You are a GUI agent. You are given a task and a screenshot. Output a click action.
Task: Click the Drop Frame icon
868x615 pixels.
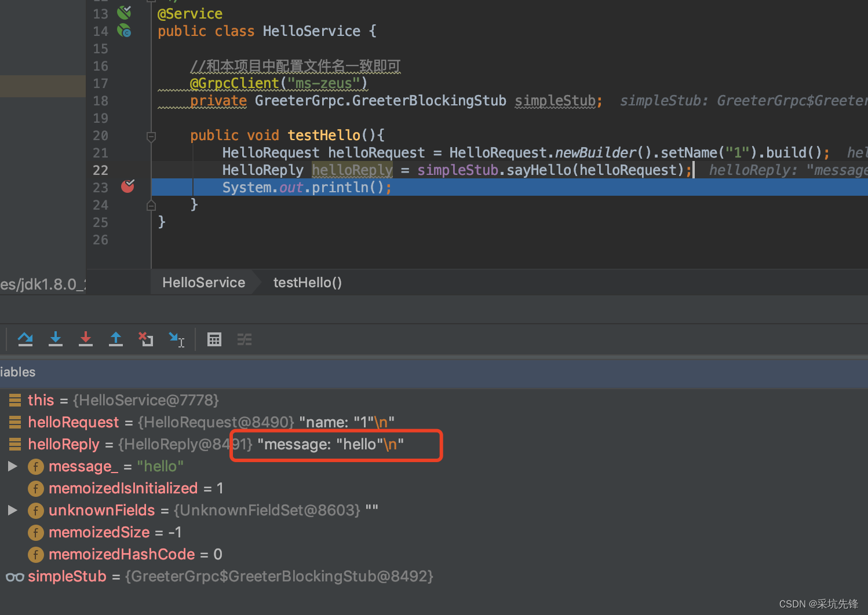coord(146,339)
